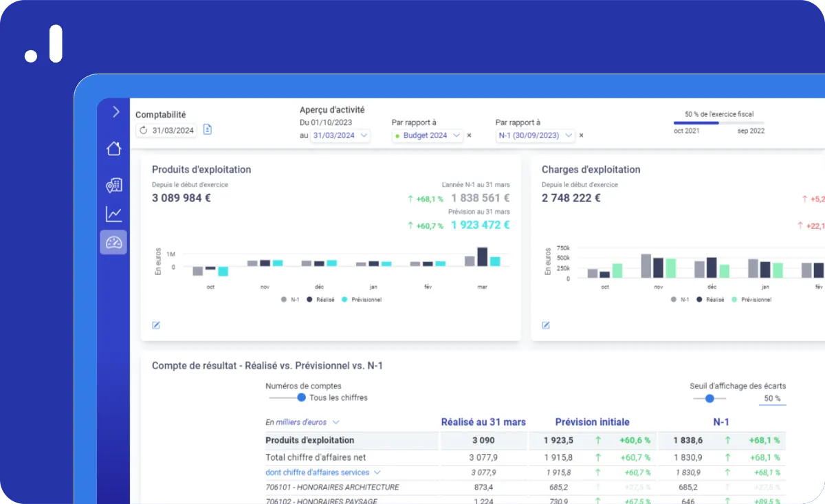Edit the Produits d'exploitation chart with the pencil icon

[x=156, y=325]
